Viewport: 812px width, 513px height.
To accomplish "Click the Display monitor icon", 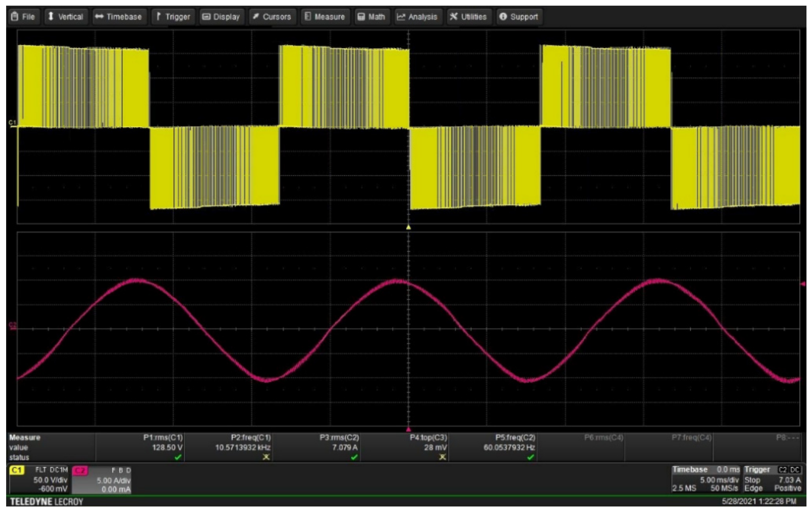I will [x=206, y=16].
